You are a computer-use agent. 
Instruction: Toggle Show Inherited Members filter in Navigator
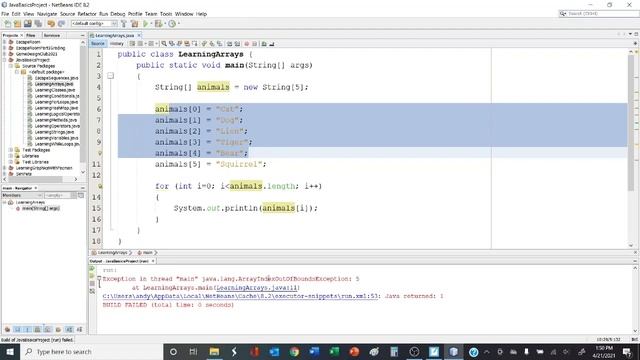point(7,329)
